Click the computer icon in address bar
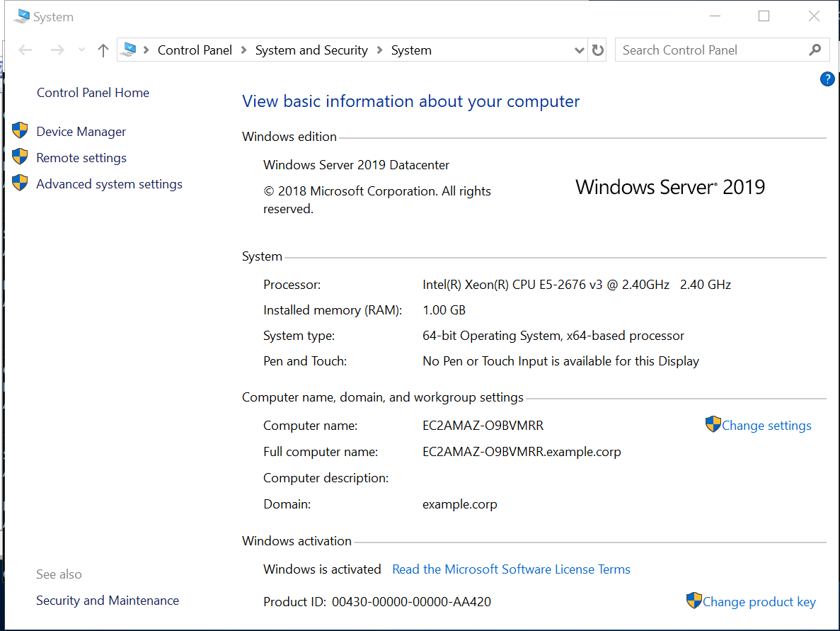This screenshot has width=840, height=631. 129,50
